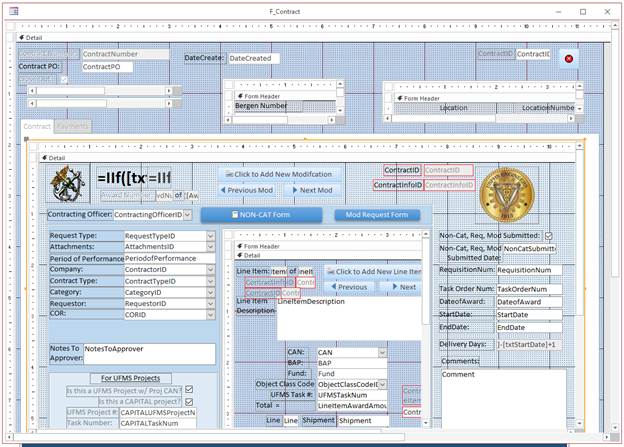The width and height of the screenshot is (624, 447).
Task: Click the TaskOrderNum text field
Action: 529,289
